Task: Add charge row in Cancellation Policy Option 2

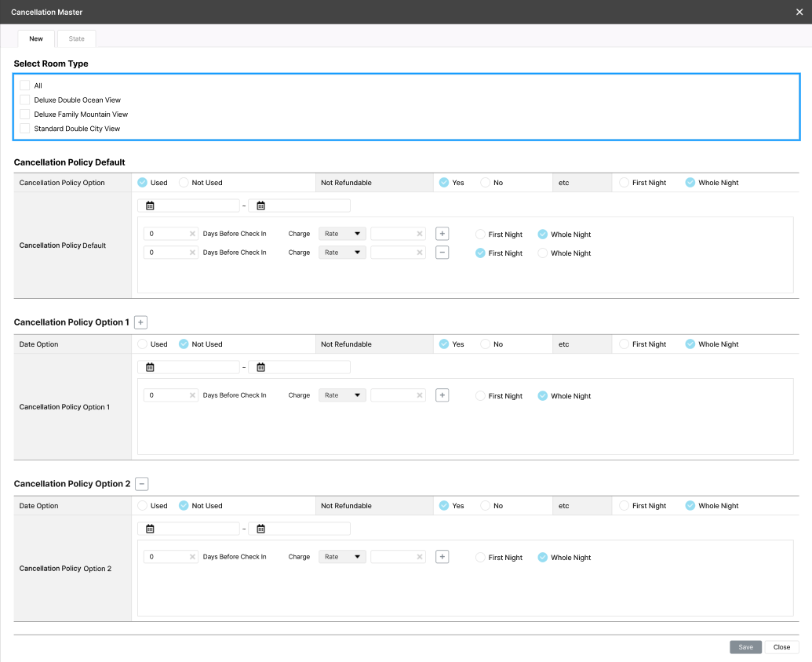Action: [442, 557]
